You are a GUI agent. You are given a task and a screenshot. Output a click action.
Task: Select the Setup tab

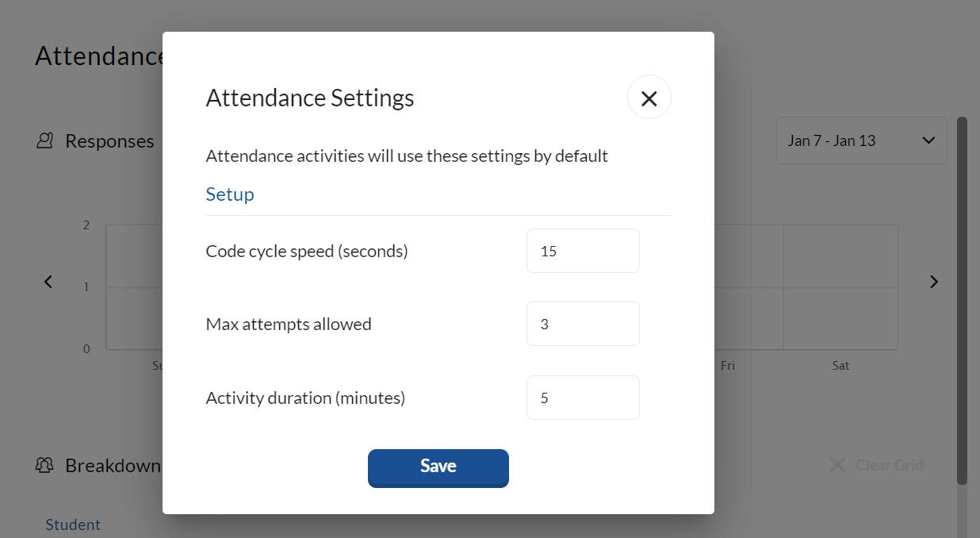point(230,194)
